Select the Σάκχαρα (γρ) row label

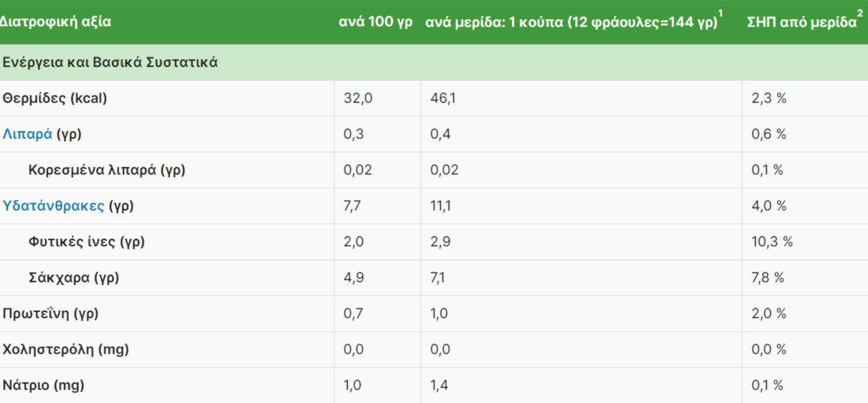click(74, 277)
